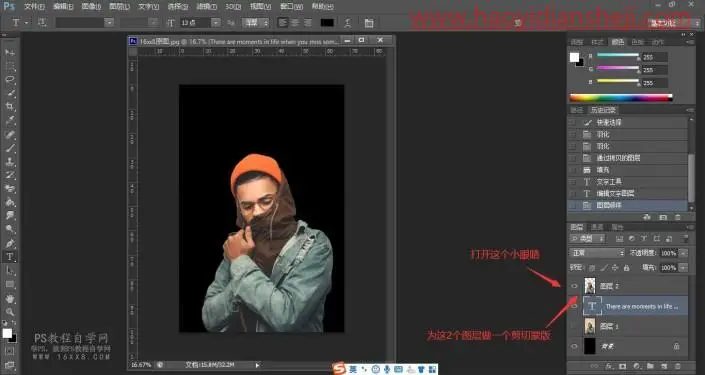The height and width of the screenshot is (375, 705).
Task: Select the Clone Stamp tool
Action: click(x=10, y=161)
